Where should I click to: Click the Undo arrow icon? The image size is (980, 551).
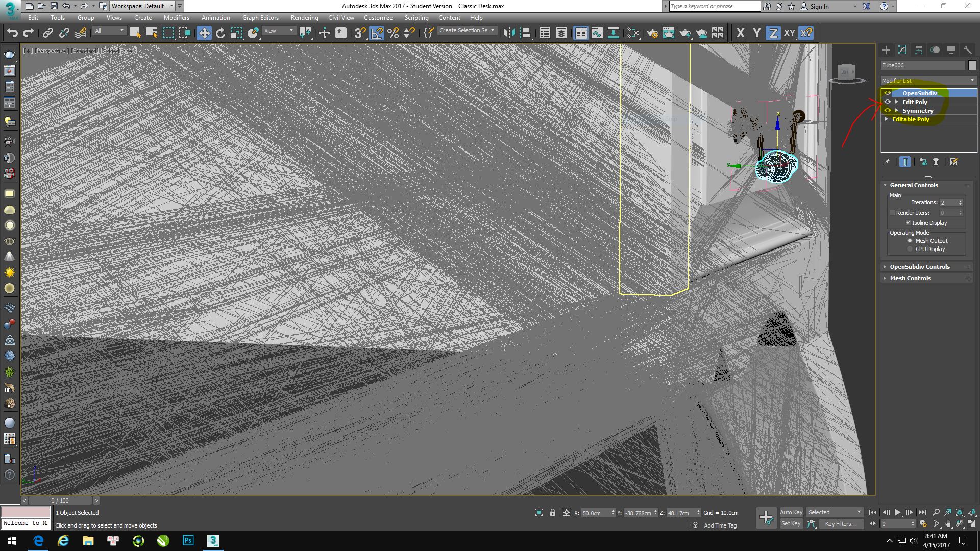pyautogui.click(x=12, y=33)
